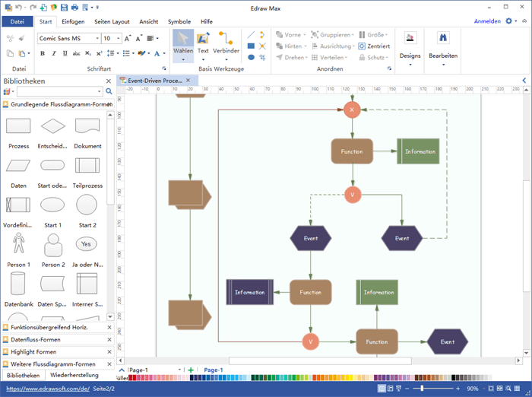
Task: Pick the black swatch in color bar
Action: click(453, 377)
